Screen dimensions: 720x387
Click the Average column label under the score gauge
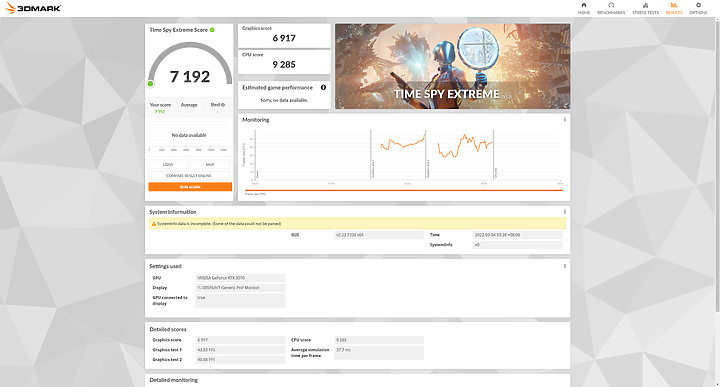(x=189, y=105)
